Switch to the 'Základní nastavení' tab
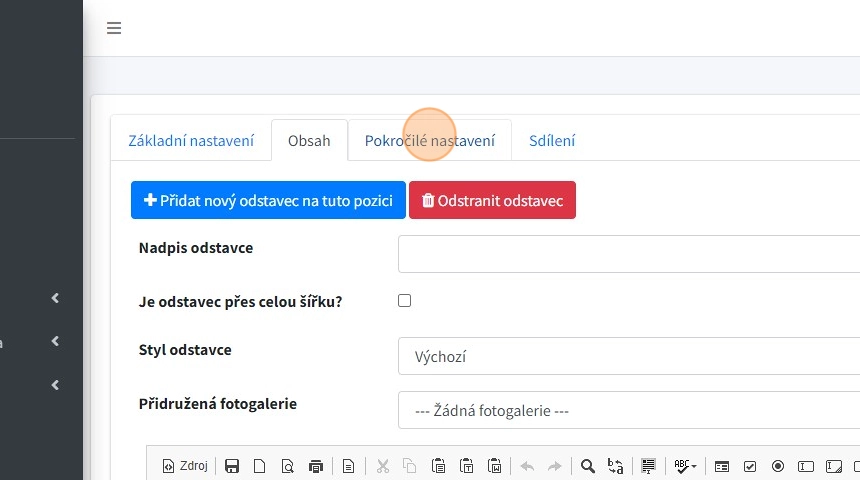860x480 pixels. pyautogui.click(x=191, y=141)
